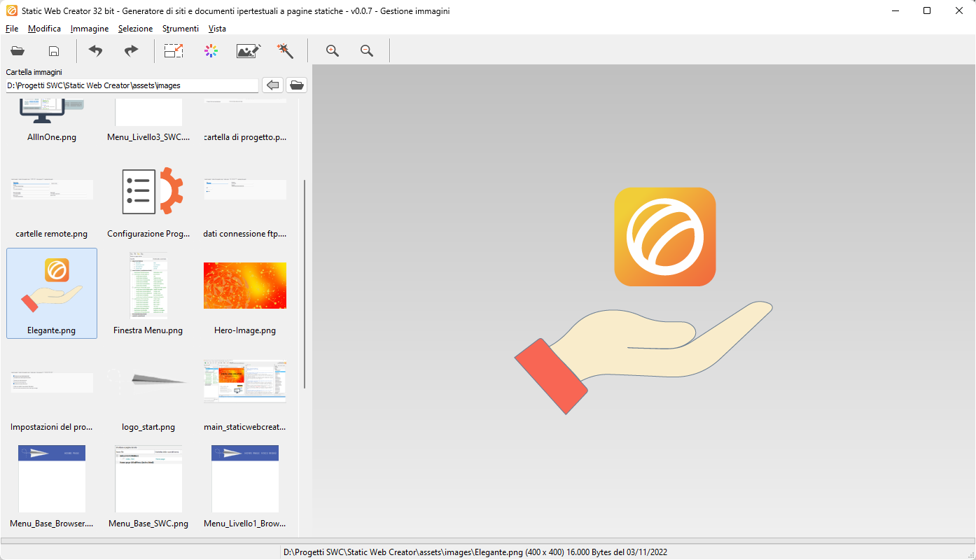Click the save floppy disk icon
This screenshot has height=560, width=976.
click(53, 50)
